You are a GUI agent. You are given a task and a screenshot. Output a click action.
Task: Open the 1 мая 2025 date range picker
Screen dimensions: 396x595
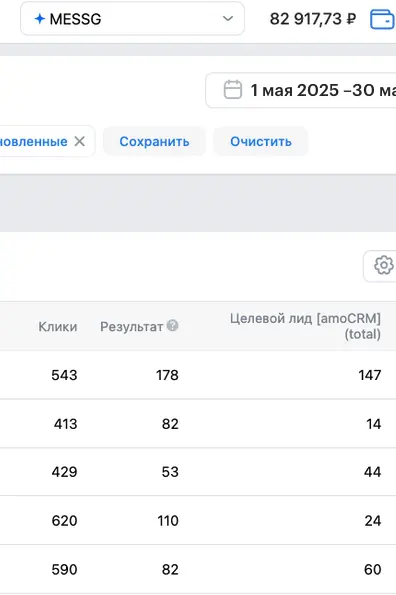coord(301,90)
